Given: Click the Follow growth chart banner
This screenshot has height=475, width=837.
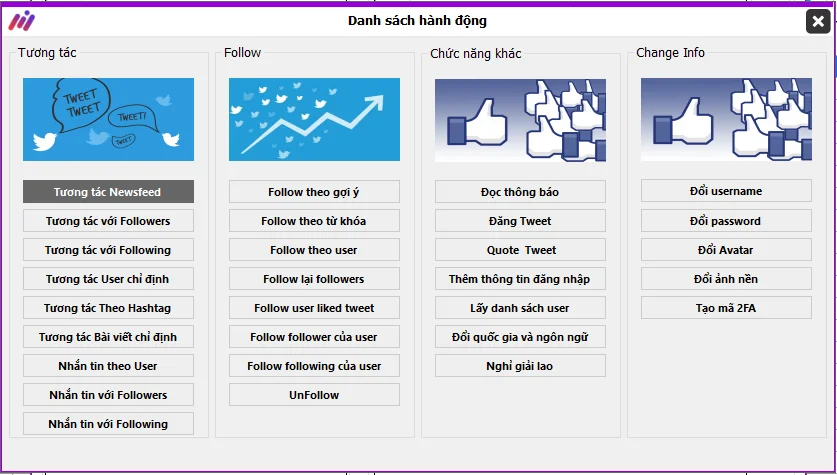Looking at the screenshot, I should (x=314, y=120).
